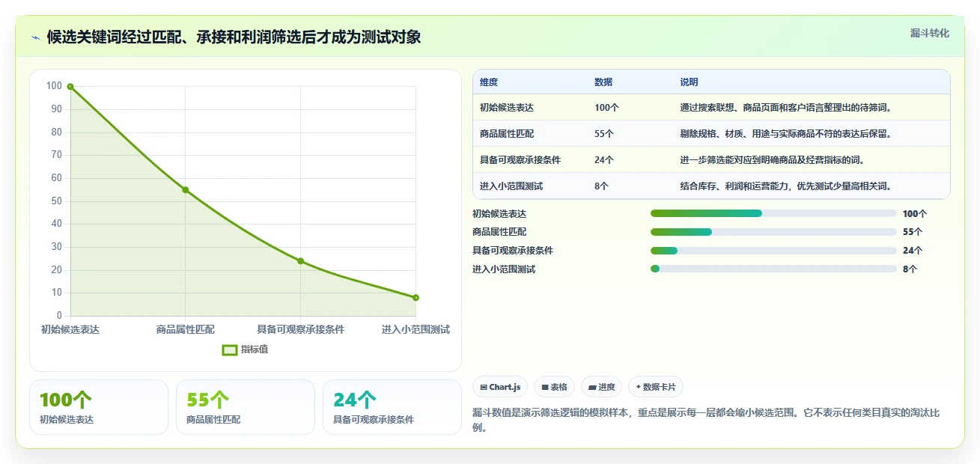Image resolution: width=980 pixels, height=464 pixels.
Task: Click the 进入小范围测试 progress bar
Action: coord(773,269)
